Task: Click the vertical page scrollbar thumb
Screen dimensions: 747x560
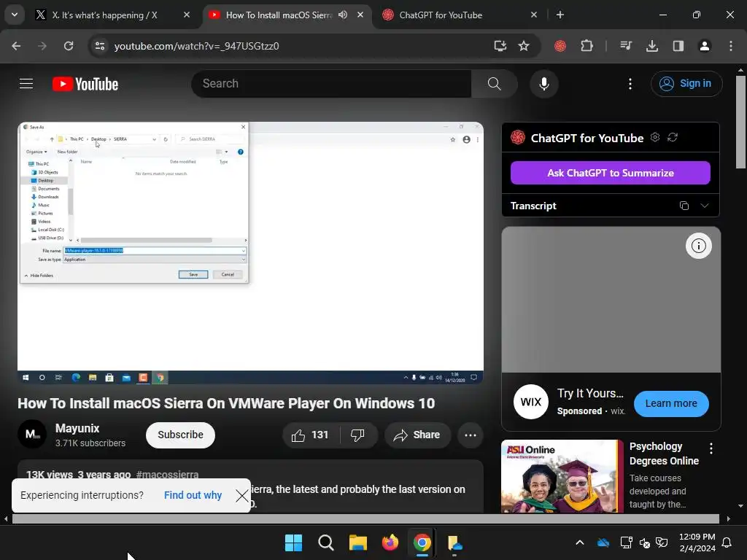Action: coord(740,122)
